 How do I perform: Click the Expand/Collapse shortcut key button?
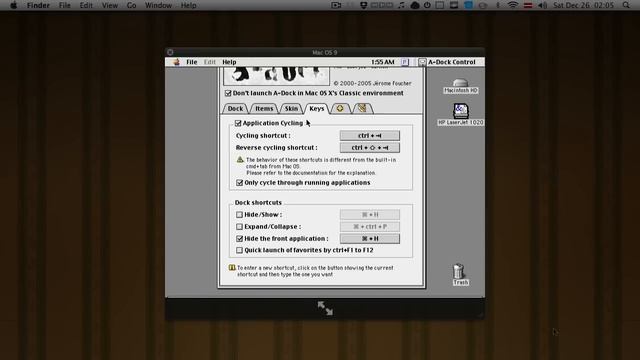click(370, 227)
